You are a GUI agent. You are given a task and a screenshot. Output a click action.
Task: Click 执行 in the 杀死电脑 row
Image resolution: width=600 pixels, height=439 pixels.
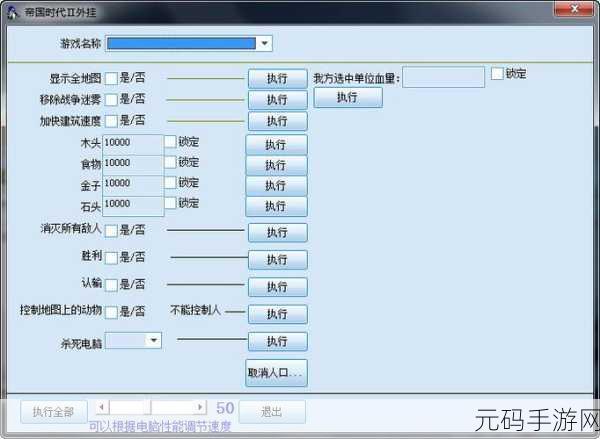(x=277, y=341)
